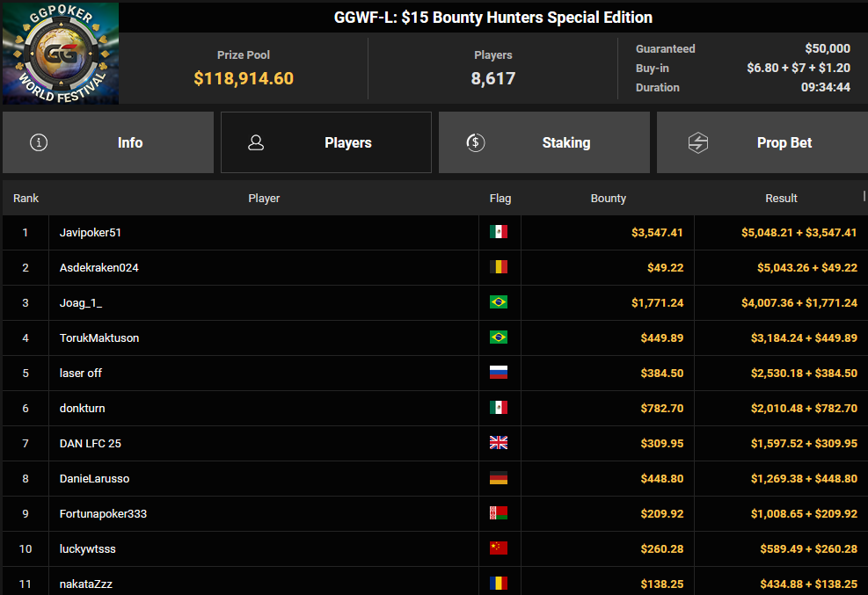Sort by the Result column header
The height and width of the screenshot is (595, 868).
(x=781, y=198)
